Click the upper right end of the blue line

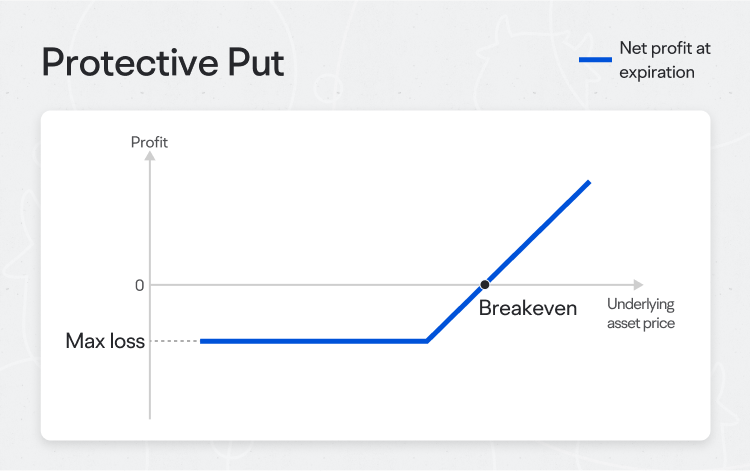coord(588,183)
